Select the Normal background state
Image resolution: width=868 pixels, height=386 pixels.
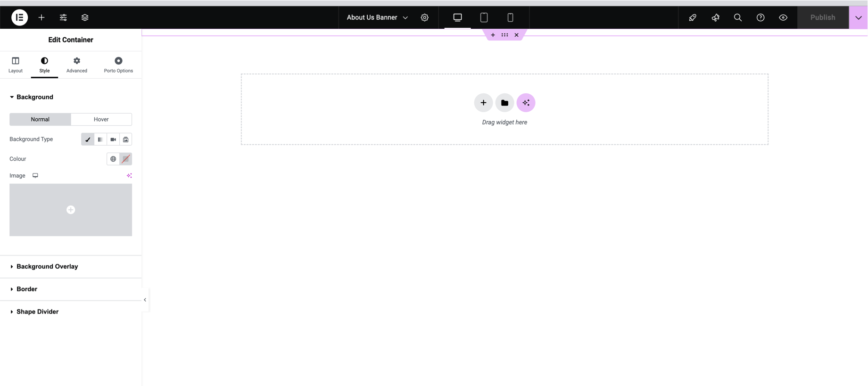(x=40, y=119)
